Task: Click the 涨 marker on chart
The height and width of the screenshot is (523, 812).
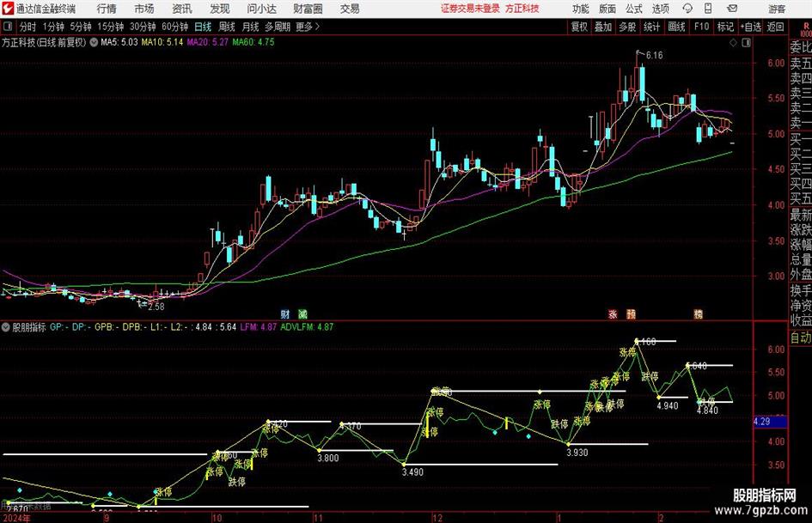Action: click(x=613, y=314)
